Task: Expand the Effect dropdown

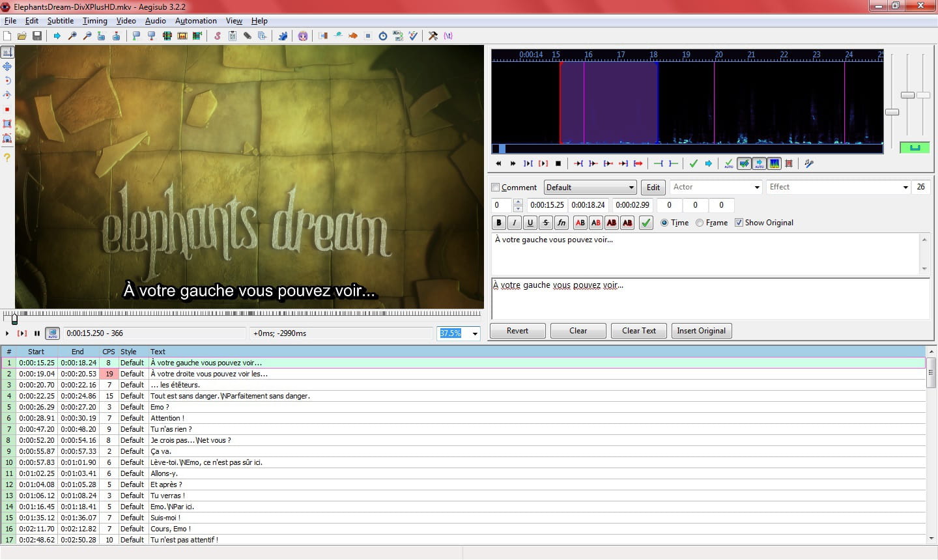Action: pyautogui.click(x=905, y=188)
